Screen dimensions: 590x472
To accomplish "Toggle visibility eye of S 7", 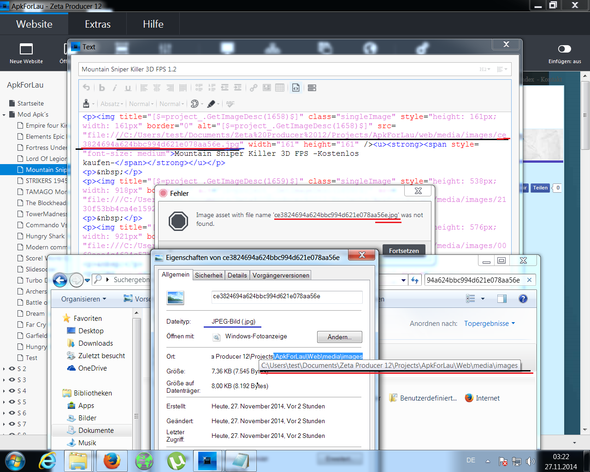I will (x=12, y=424).
